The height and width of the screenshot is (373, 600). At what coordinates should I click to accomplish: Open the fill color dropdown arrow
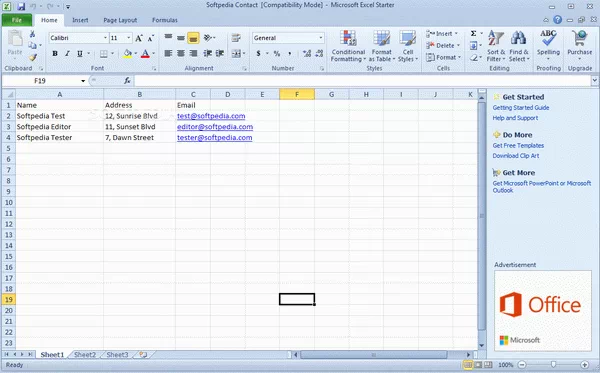click(135, 54)
